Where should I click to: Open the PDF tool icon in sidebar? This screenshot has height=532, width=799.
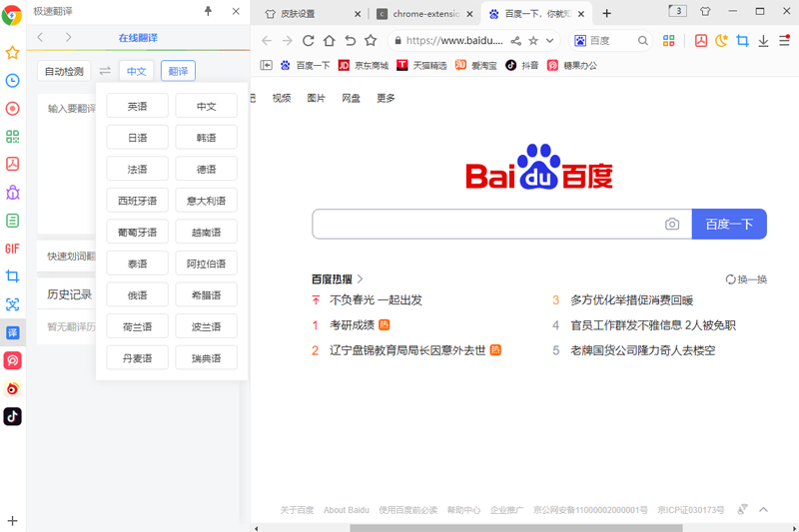[12, 164]
